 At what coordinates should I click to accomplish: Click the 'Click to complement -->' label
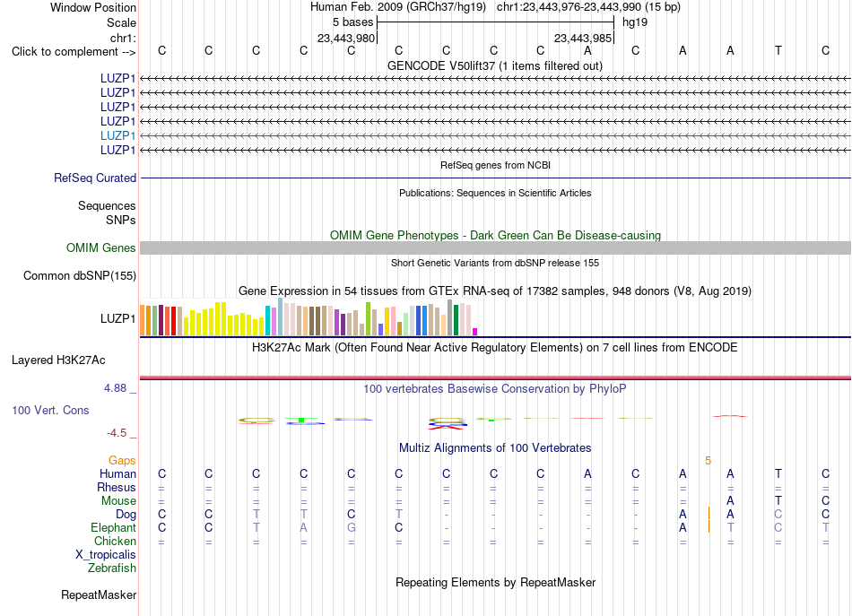tap(74, 52)
